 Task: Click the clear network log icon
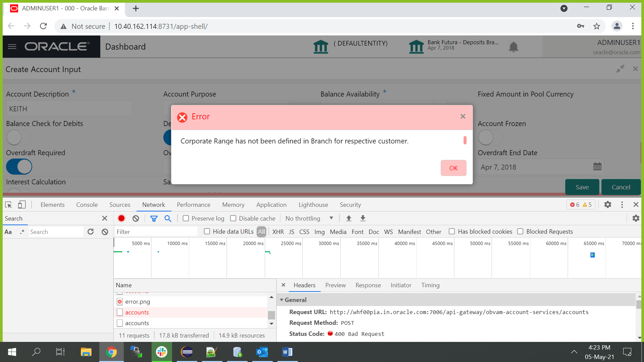tap(136, 218)
